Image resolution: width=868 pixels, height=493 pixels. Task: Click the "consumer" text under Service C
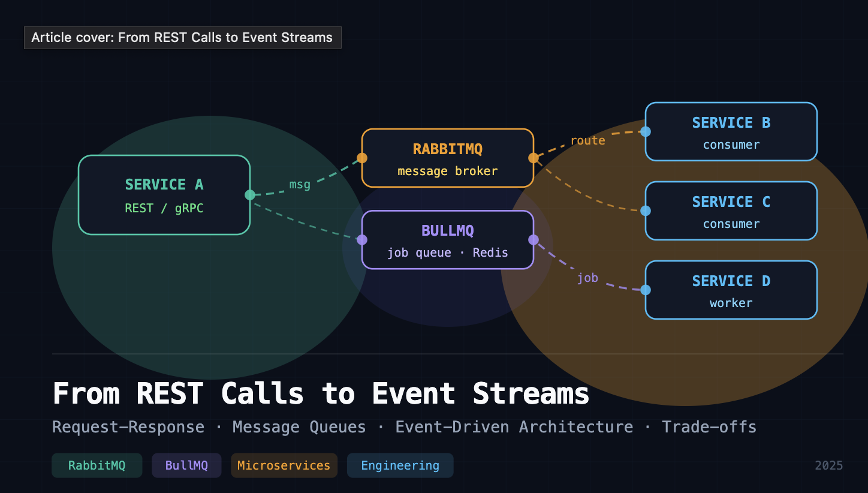pyautogui.click(x=731, y=224)
